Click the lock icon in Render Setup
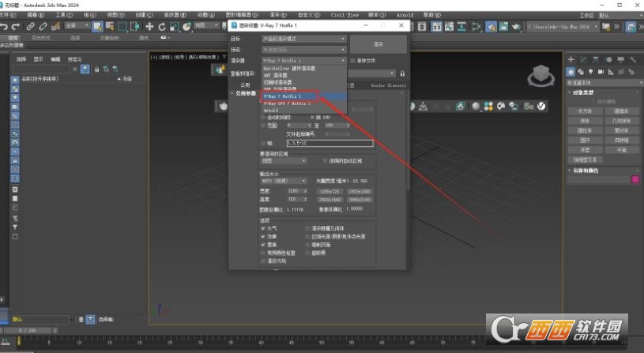This screenshot has width=644, height=353. (402, 73)
